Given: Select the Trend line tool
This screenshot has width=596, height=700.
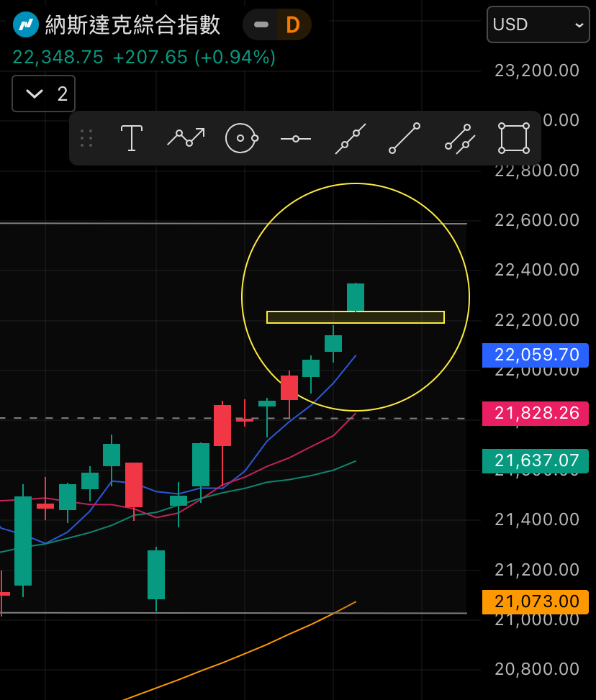Looking at the screenshot, I should (x=405, y=138).
